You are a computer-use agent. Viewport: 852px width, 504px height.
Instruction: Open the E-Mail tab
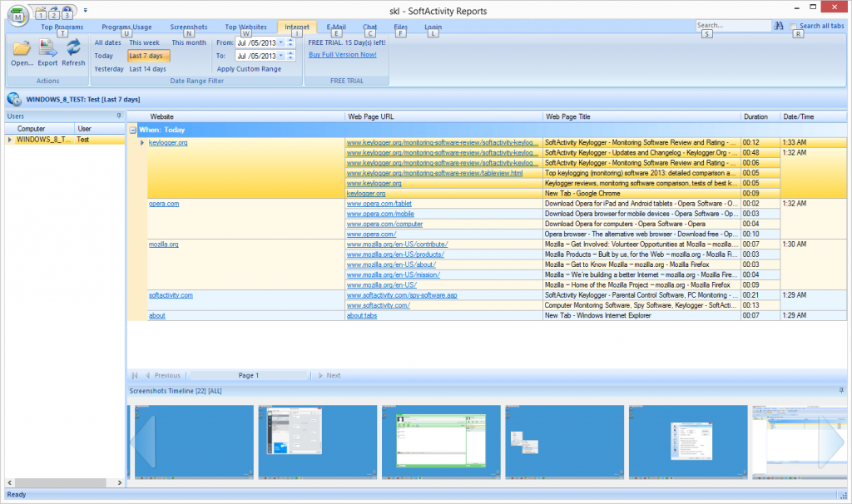(336, 27)
